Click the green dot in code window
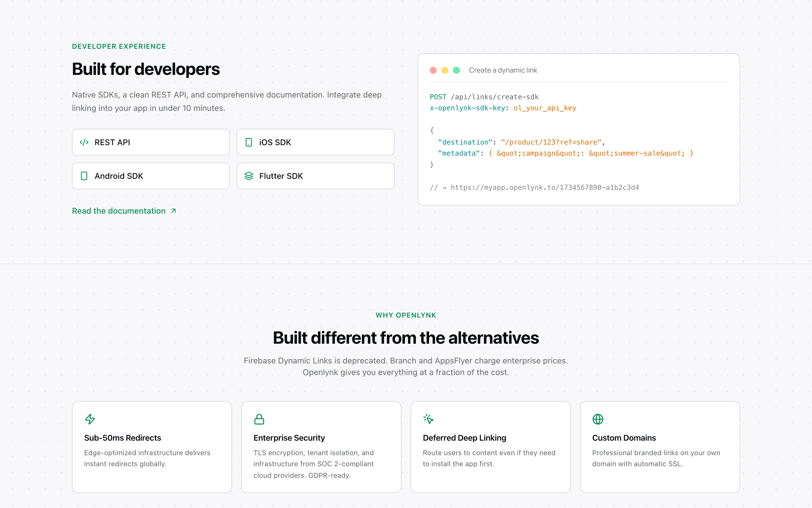Image resolution: width=812 pixels, height=508 pixels. coord(456,70)
